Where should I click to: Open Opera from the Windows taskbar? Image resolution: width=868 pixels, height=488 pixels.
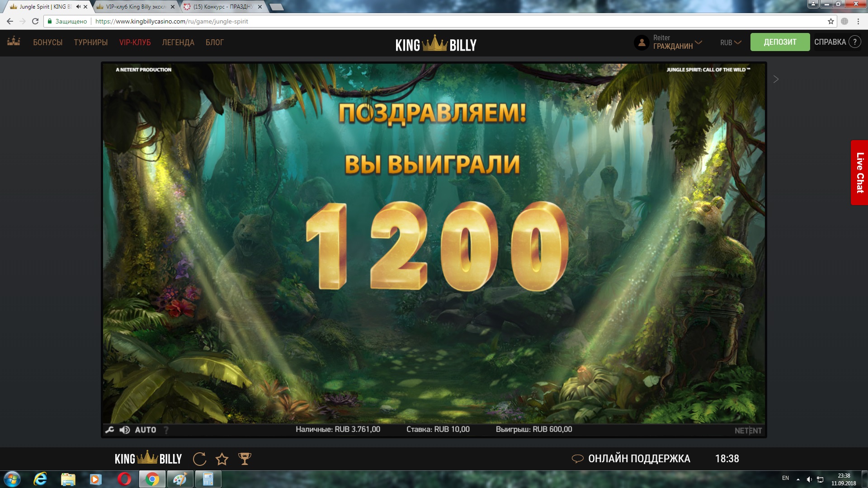[124, 479]
